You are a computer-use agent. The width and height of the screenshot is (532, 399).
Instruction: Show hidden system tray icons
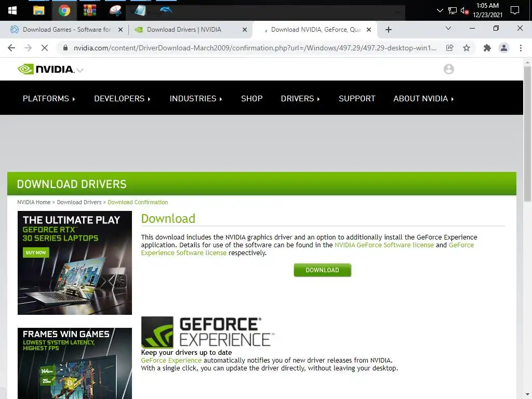[440, 10]
